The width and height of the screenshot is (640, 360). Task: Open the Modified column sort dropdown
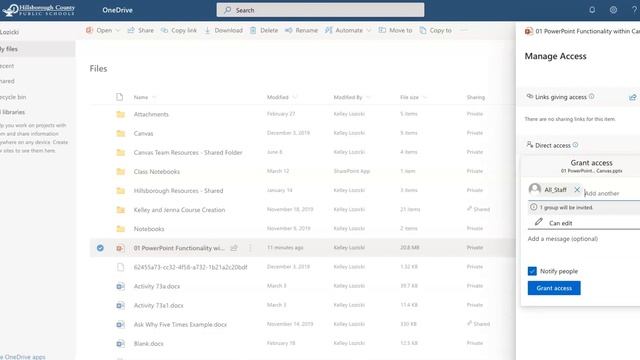pos(295,97)
